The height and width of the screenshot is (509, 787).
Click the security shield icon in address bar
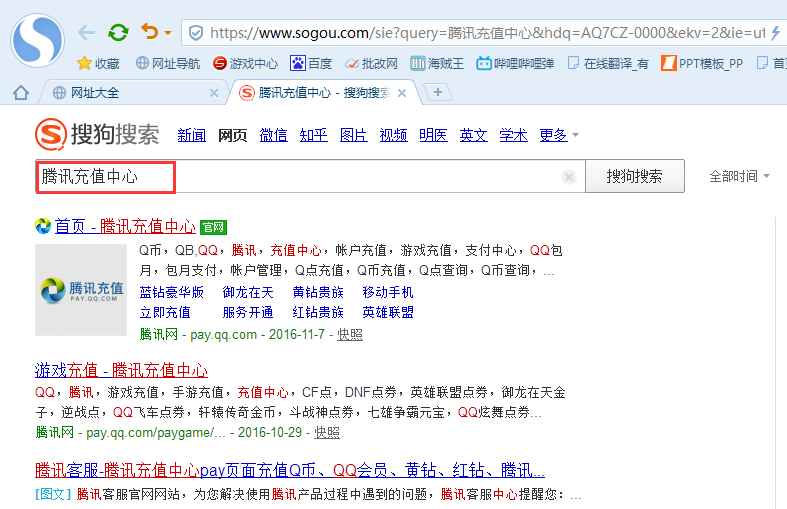pyautogui.click(x=196, y=33)
